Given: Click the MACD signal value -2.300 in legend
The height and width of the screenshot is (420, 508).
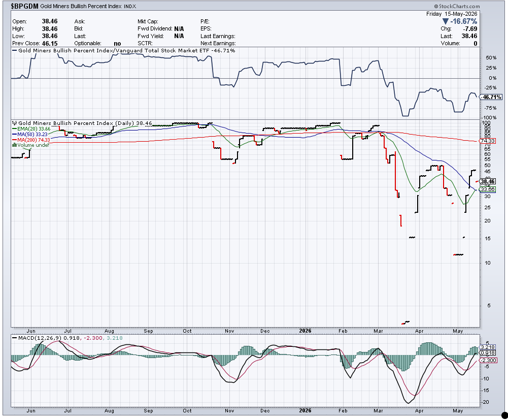Looking at the screenshot, I should 93,338.
